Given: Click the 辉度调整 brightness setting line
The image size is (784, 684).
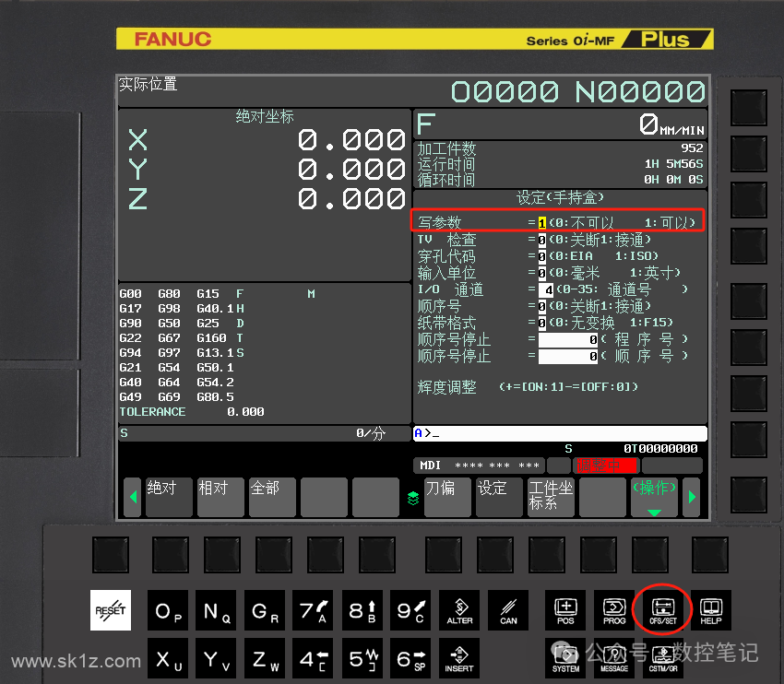Looking at the screenshot, I should 528,387.
